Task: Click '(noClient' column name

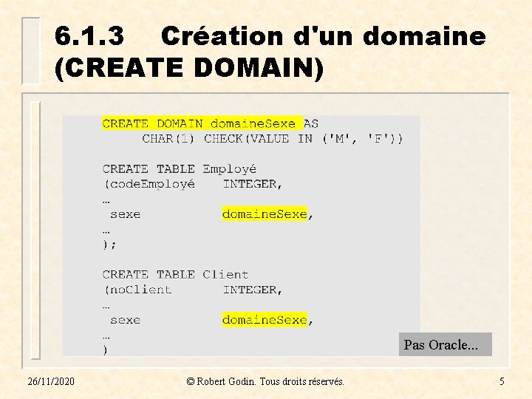Action: (x=137, y=290)
